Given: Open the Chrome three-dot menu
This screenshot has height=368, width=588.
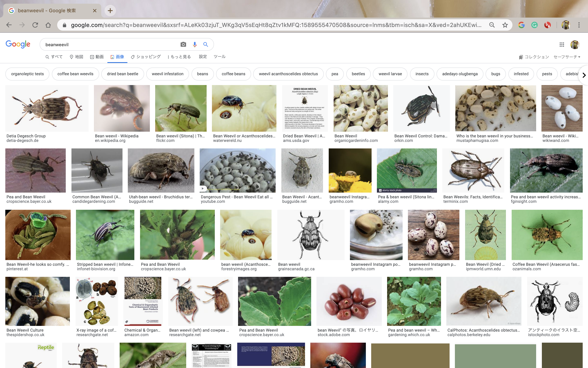Looking at the screenshot, I should tap(579, 25).
